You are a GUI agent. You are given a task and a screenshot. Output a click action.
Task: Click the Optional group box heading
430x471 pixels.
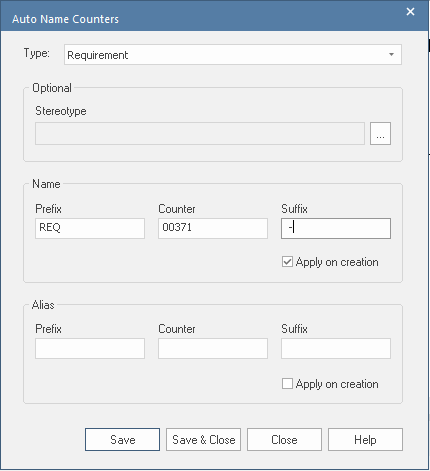point(52,88)
